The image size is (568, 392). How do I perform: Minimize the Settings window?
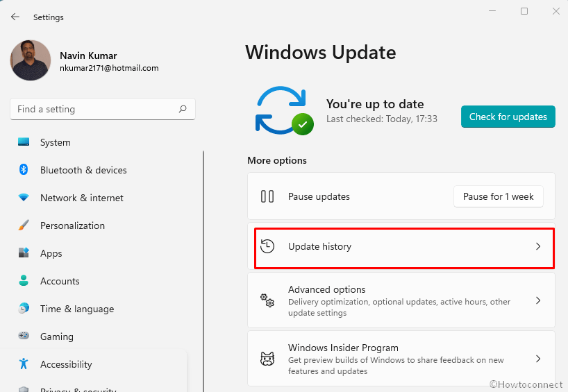pyautogui.click(x=492, y=11)
